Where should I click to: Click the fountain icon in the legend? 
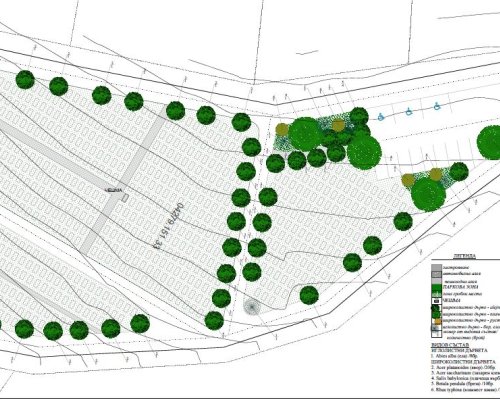point(437,301)
